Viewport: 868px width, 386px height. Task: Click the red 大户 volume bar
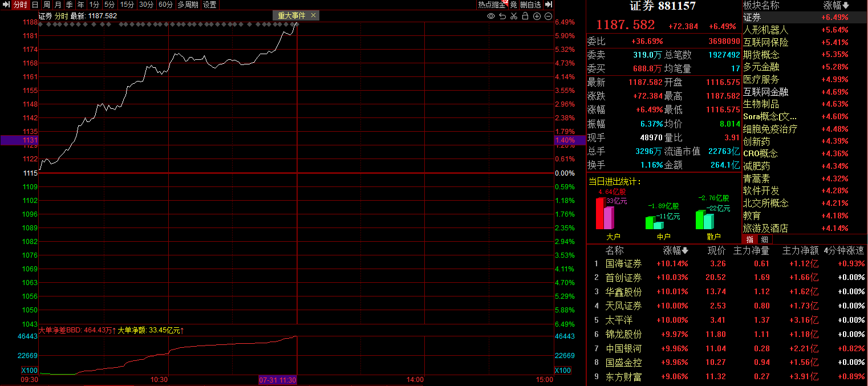coord(600,213)
